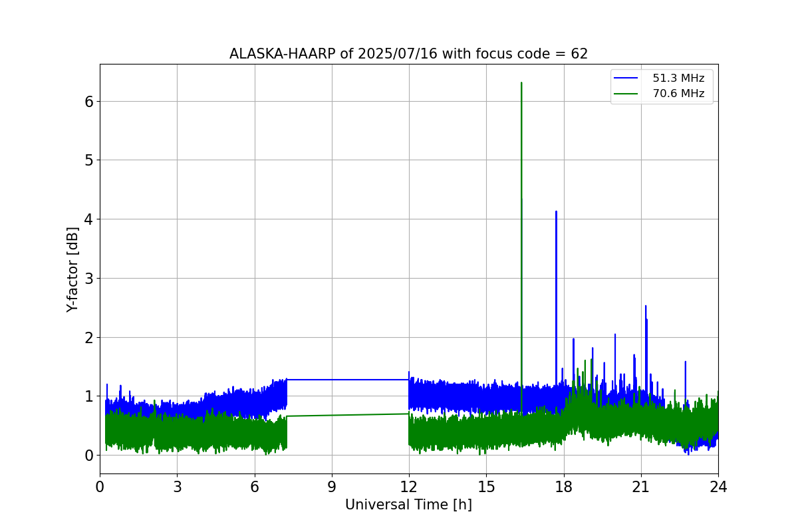Click the blue spike peak just after 21 h
798x532 pixels.
646,306
